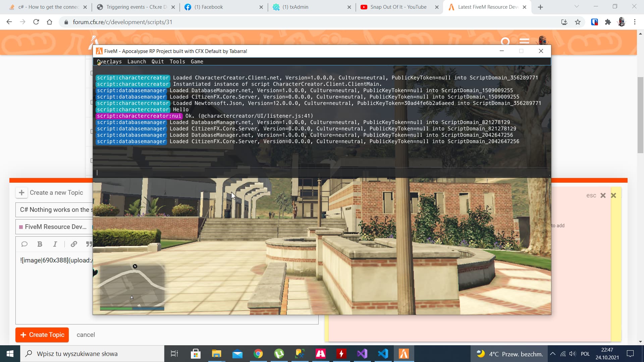Click the Bold formatting icon in editor
644x362 pixels.
[40, 244]
